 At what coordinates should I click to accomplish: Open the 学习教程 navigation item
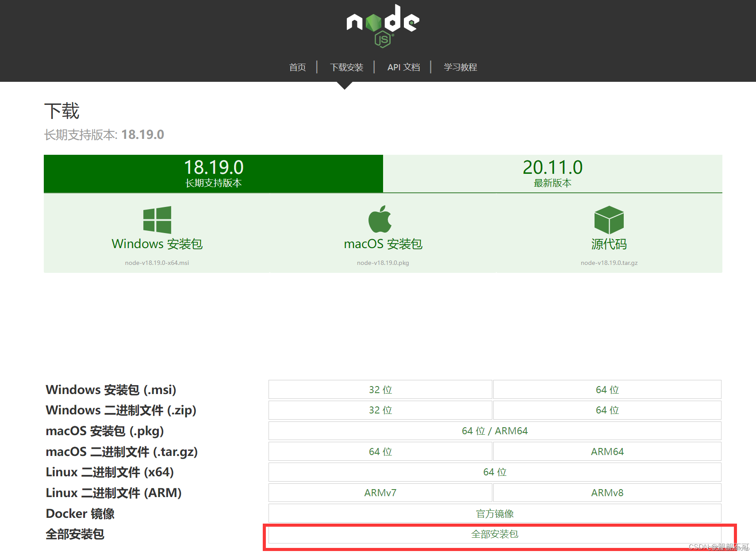[x=460, y=67]
